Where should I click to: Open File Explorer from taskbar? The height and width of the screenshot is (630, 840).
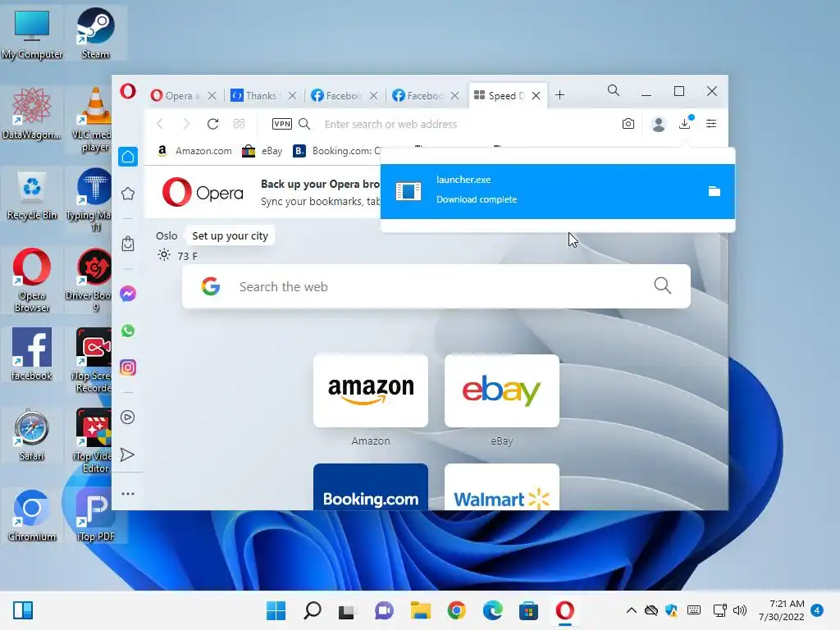point(421,610)
